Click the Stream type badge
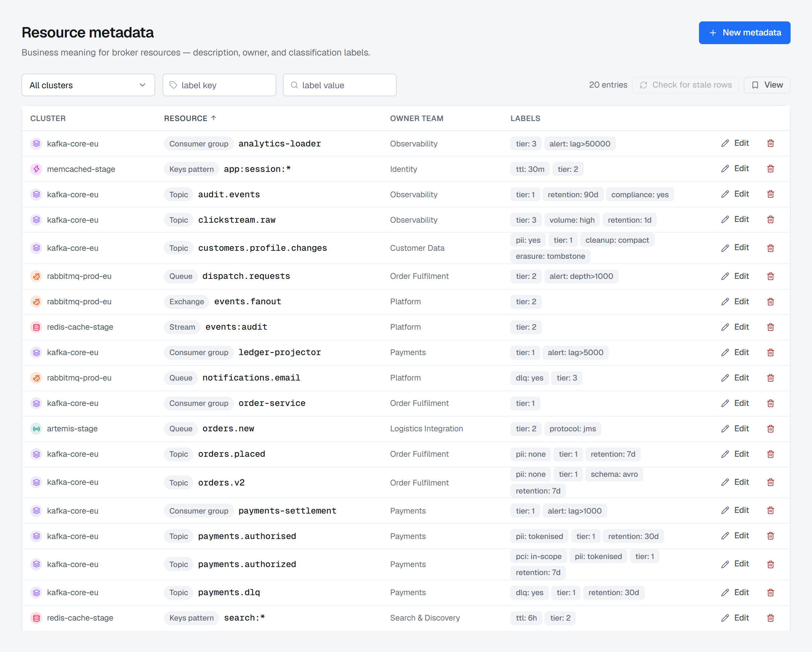Image resolution: width=812 pixels, height=652 pixels. (x=182, y=327)
